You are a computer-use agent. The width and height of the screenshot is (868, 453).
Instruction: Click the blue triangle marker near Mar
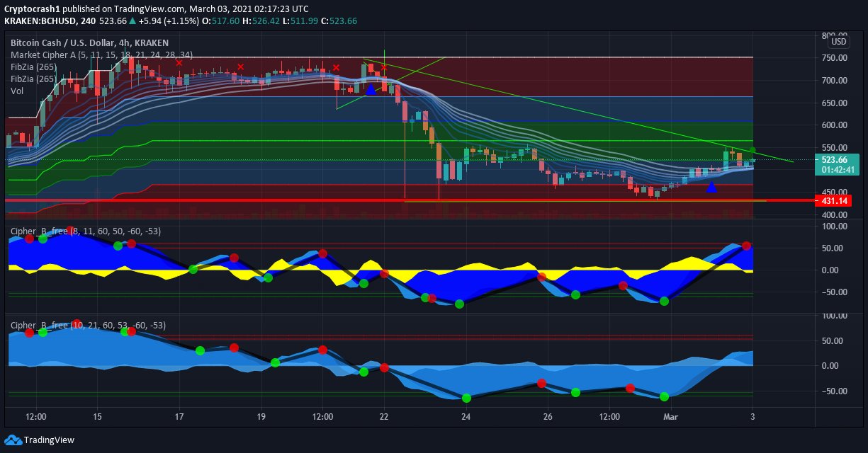pos(711,186)
